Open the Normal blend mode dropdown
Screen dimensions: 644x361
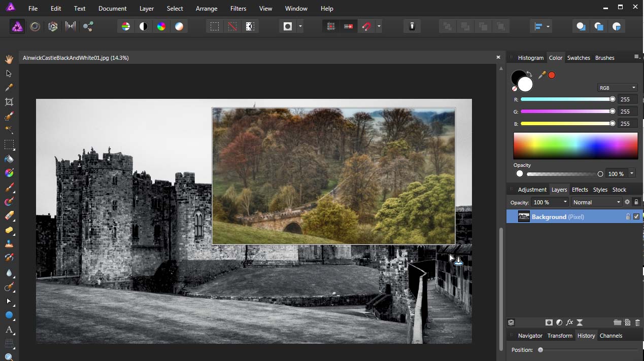pyautogui.click(x=596, y=202)
